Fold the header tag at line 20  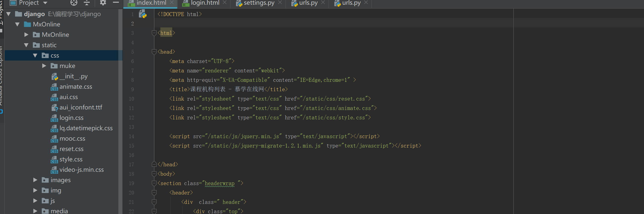click(154, 193)
